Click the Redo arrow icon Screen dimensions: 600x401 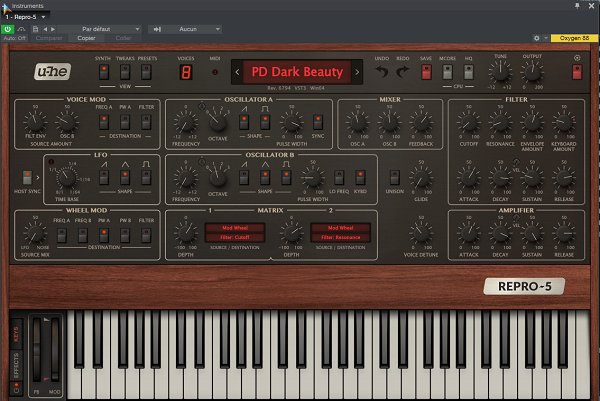[402, 72]
